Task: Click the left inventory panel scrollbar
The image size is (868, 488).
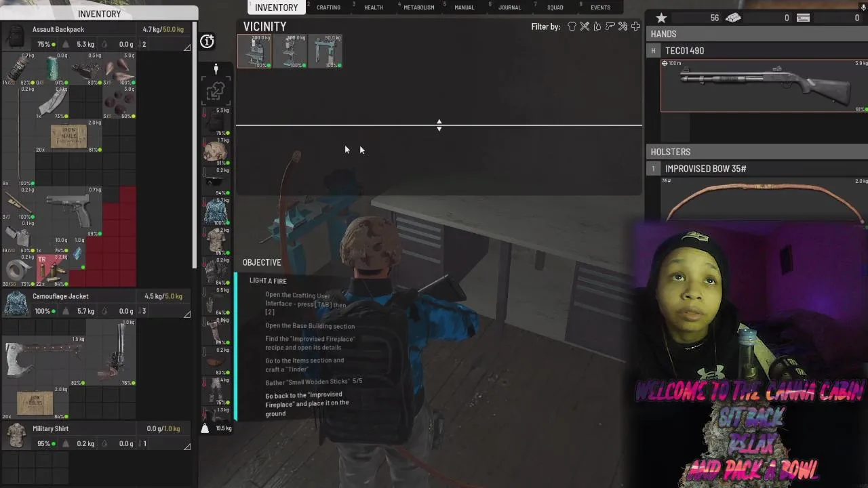Action: (196, 146)
